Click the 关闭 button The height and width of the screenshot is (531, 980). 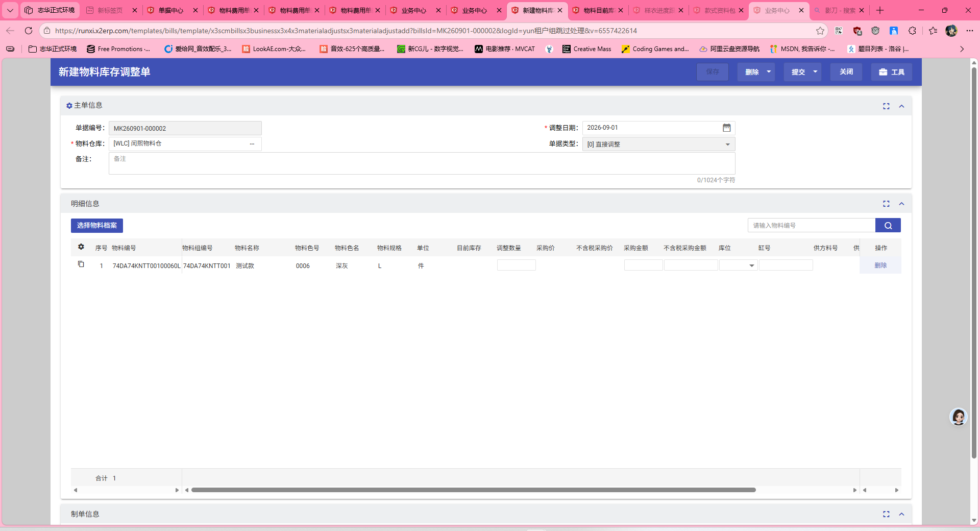(846, 72)
